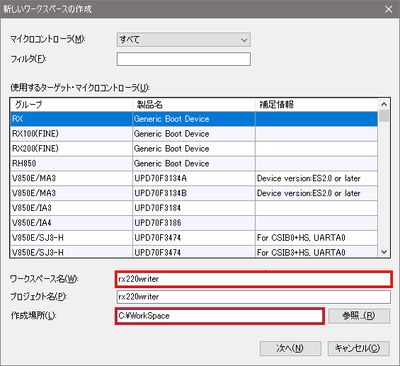Pick the UPD70F3134B device row
The height and width of the screenshot is (366, 400).
(194, 193)
